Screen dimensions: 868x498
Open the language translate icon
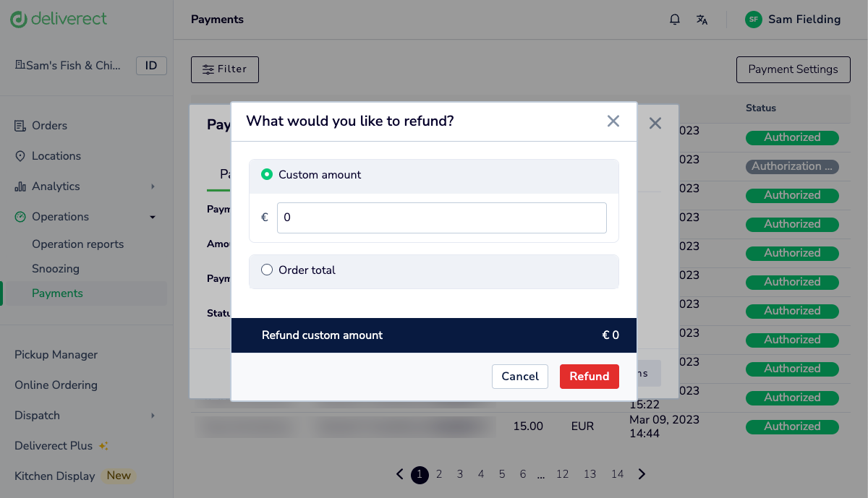click(x=702, y=20)
